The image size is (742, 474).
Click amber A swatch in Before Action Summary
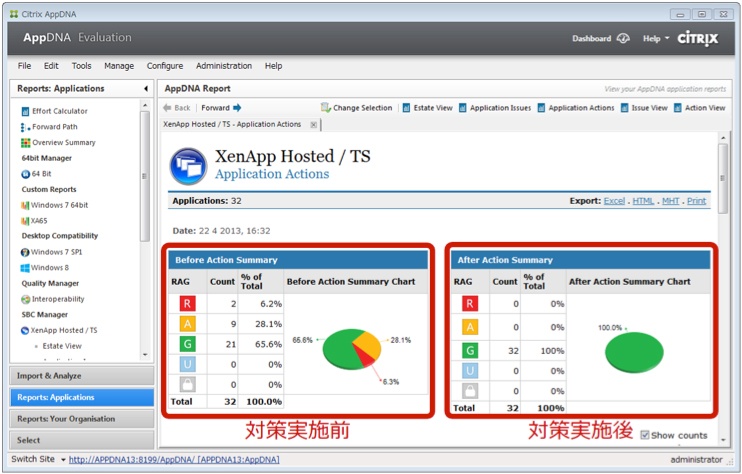pyautogui.click(x=187, y=324)
